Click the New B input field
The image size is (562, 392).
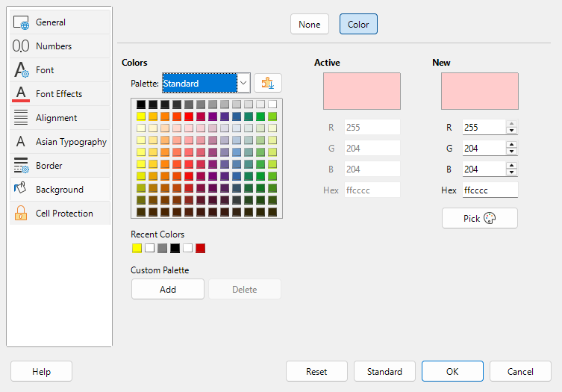point(484,169)
